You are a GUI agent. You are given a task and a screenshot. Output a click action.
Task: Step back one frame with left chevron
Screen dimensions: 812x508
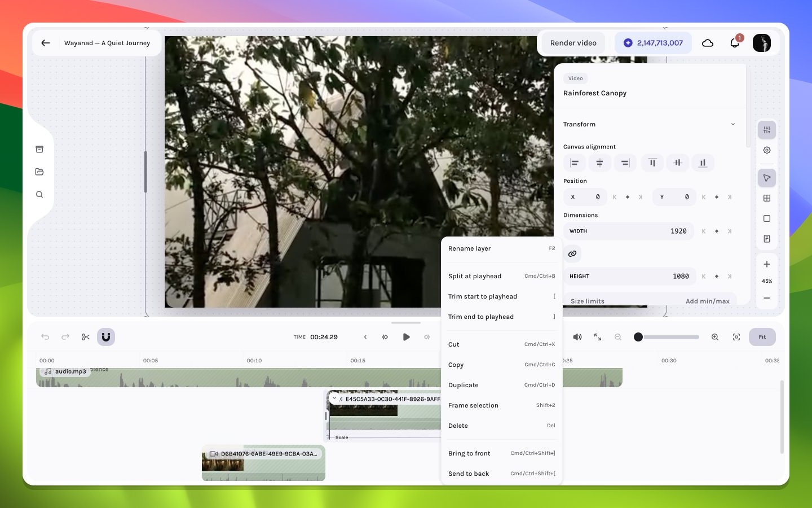click(365, 337)
